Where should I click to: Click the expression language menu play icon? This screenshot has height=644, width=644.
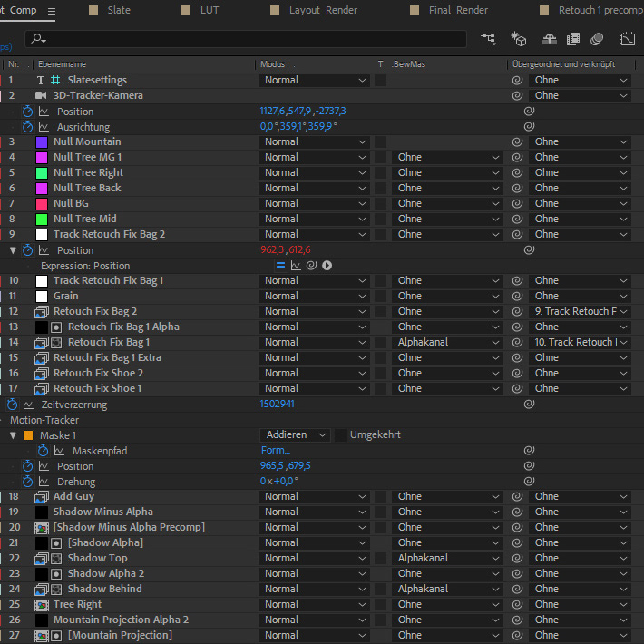point(327,265)
